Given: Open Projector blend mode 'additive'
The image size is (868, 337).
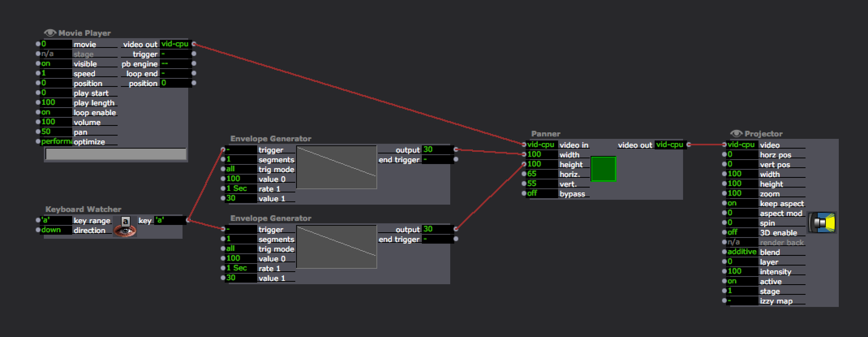Looking at the screenshot, I should pyautogui.click(x=743, y=252).
